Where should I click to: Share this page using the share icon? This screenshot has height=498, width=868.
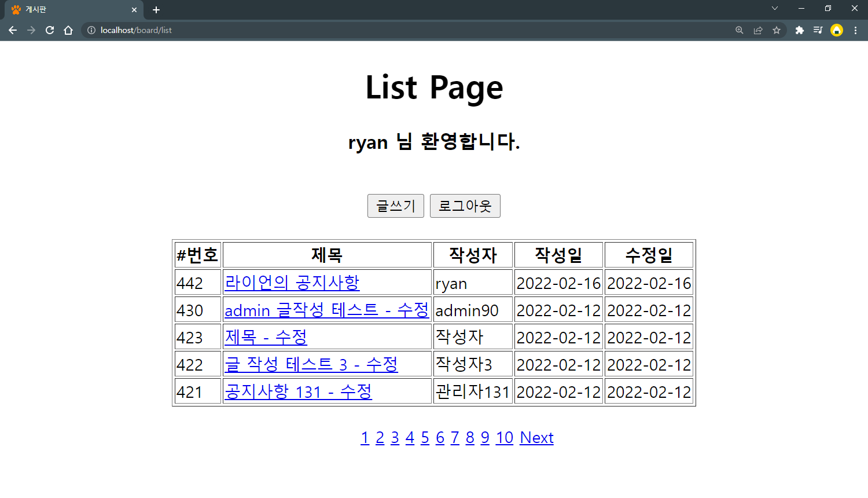758,30
